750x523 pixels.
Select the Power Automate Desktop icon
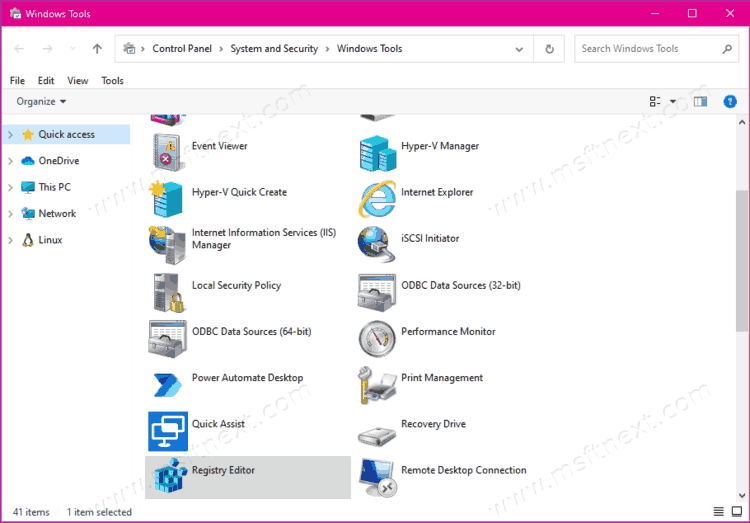pos(167,385)
